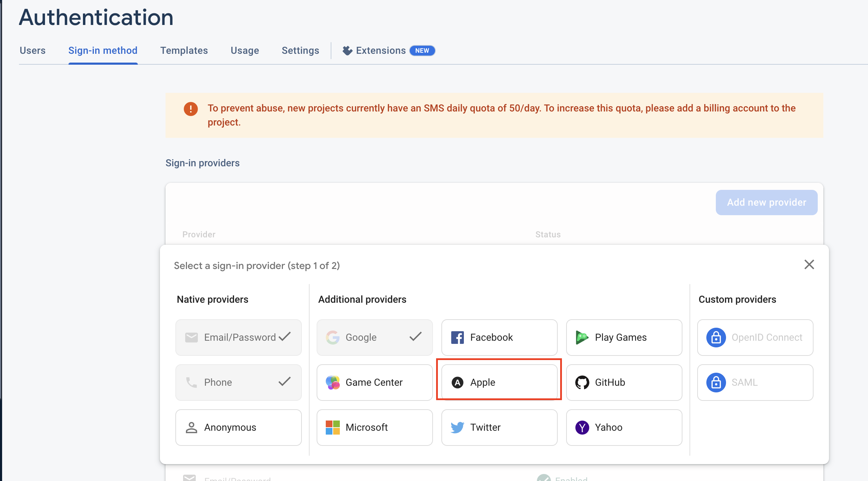Click the Microsoft logo icon
The width and height of the screenshot is (868, 481).
332,428
